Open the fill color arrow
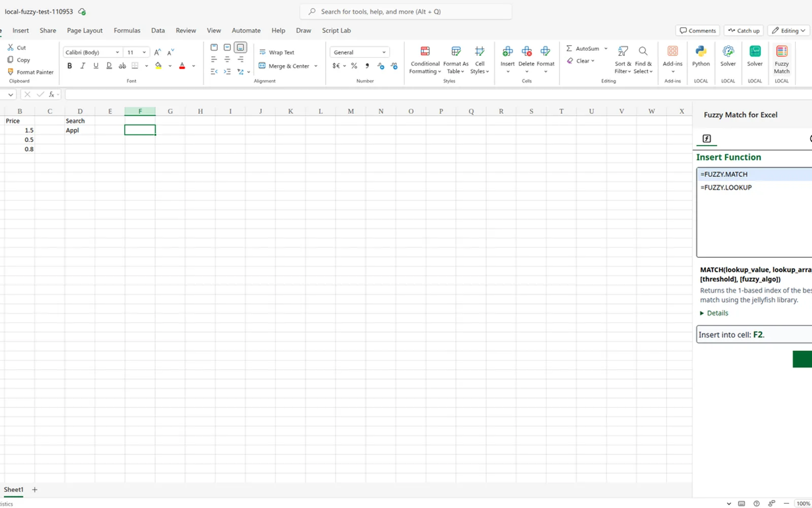812x508 pixels. pyautogui.click(x=170, y=66)
